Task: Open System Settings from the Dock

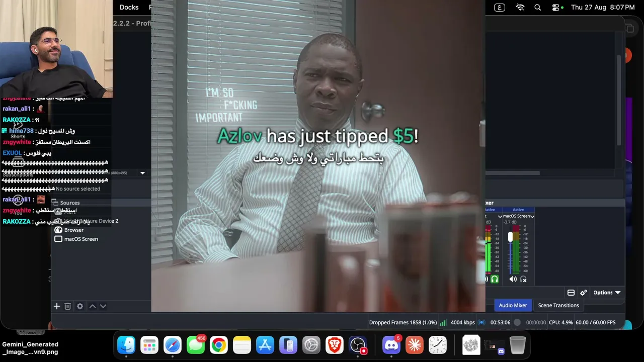Action: 311,345
